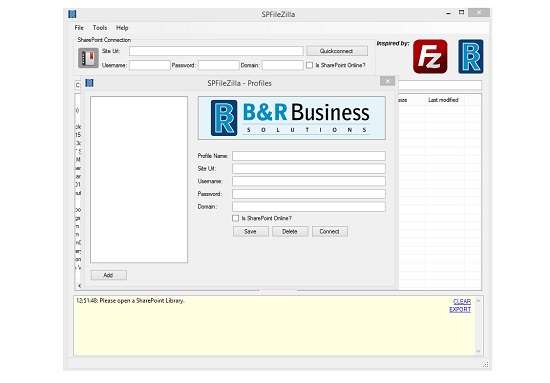The image size is (550, 383).
Task: Focus Profiles dialog Username field
Action: coord(309,181)
